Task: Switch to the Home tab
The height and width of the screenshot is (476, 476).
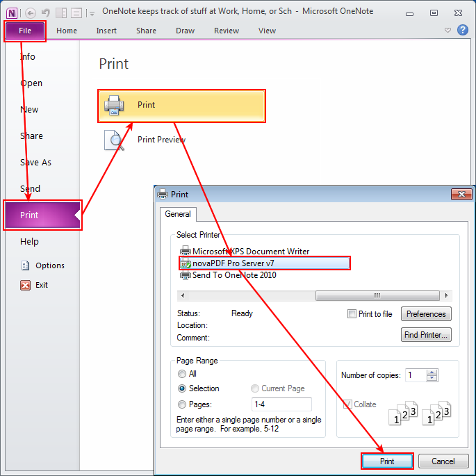Action: [x=67, y=31]
